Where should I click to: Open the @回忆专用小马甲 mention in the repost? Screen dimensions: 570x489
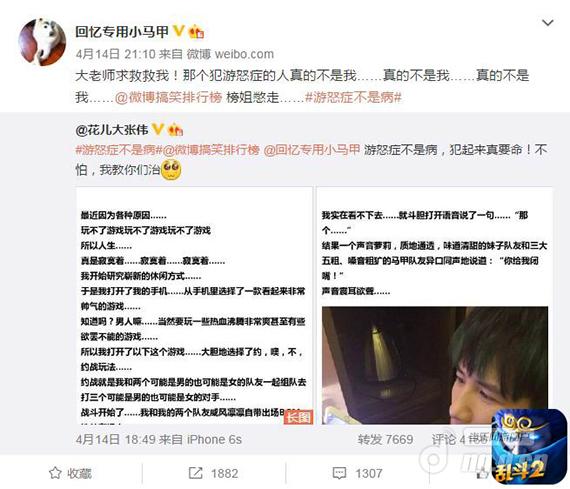pos(312,150)
